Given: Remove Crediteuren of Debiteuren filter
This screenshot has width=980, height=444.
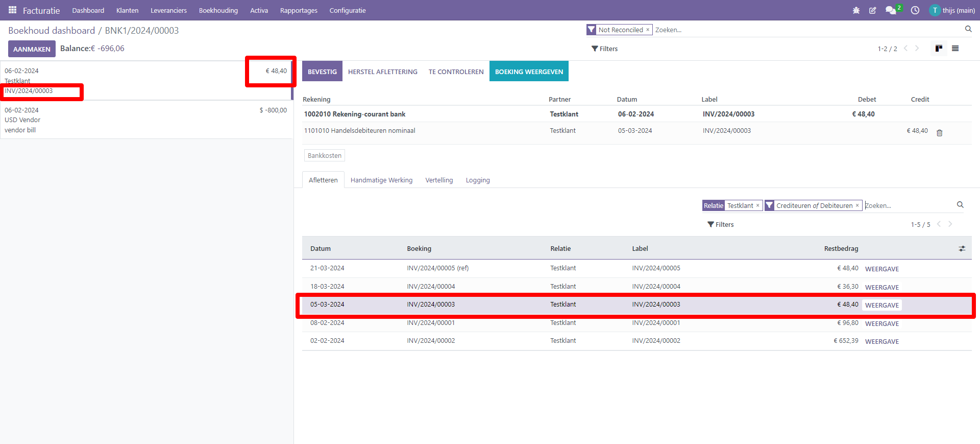Looking at the screenshot, I should (857, 205).
